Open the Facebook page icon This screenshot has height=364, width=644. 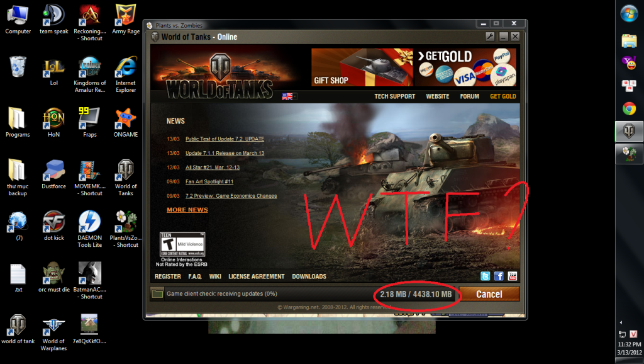pos(499,276)
